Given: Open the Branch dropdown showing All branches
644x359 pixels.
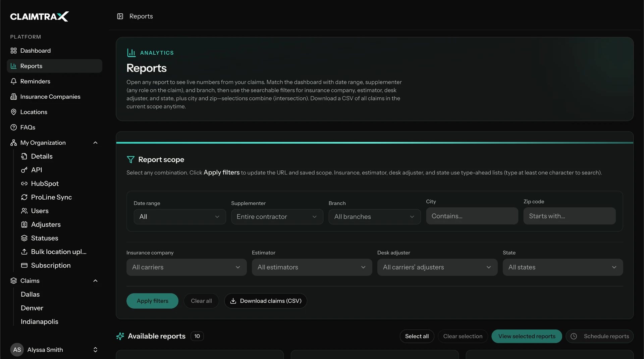Looking at the screenshot, I should [x=375, y=217].
